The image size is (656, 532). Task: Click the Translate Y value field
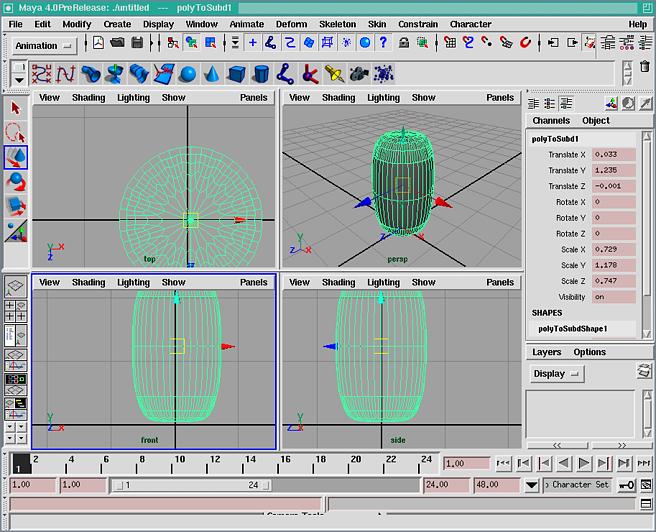pos(613,171)
